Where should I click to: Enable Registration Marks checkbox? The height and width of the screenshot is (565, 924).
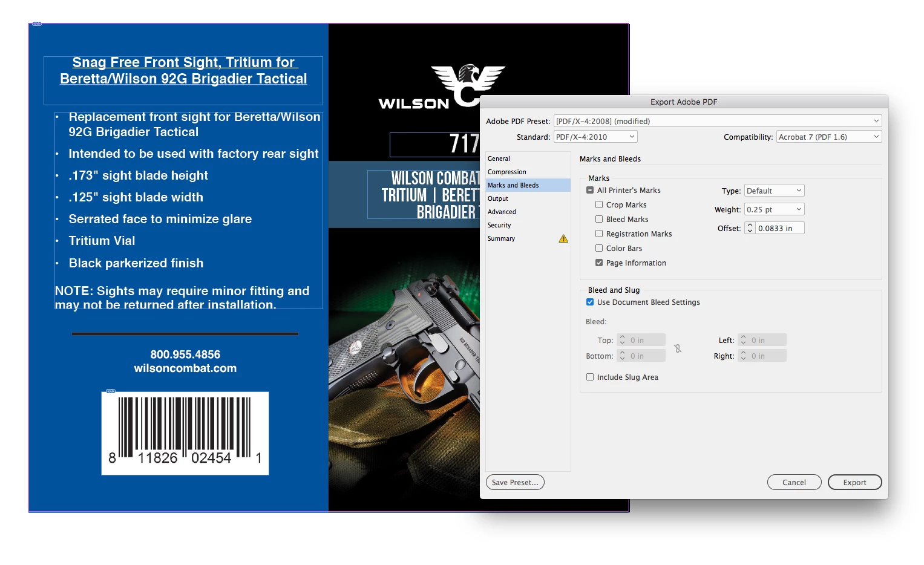pos(599,234)
